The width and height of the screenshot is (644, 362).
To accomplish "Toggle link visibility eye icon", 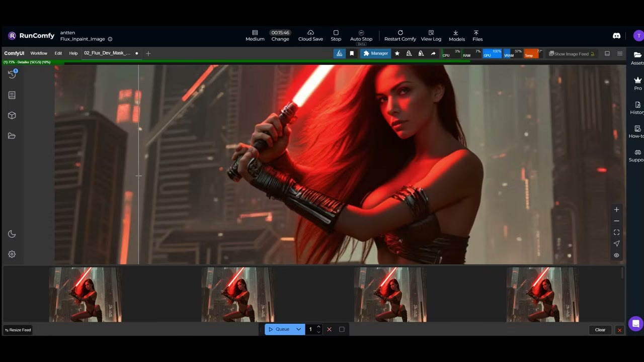I will click(x=616, y=255).
